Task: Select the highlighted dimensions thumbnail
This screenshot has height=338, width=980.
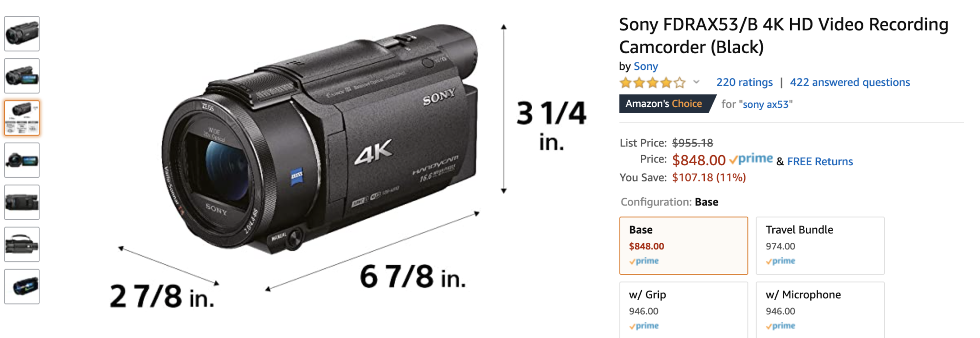Action: pyautogui.click(x=22, y=118)
